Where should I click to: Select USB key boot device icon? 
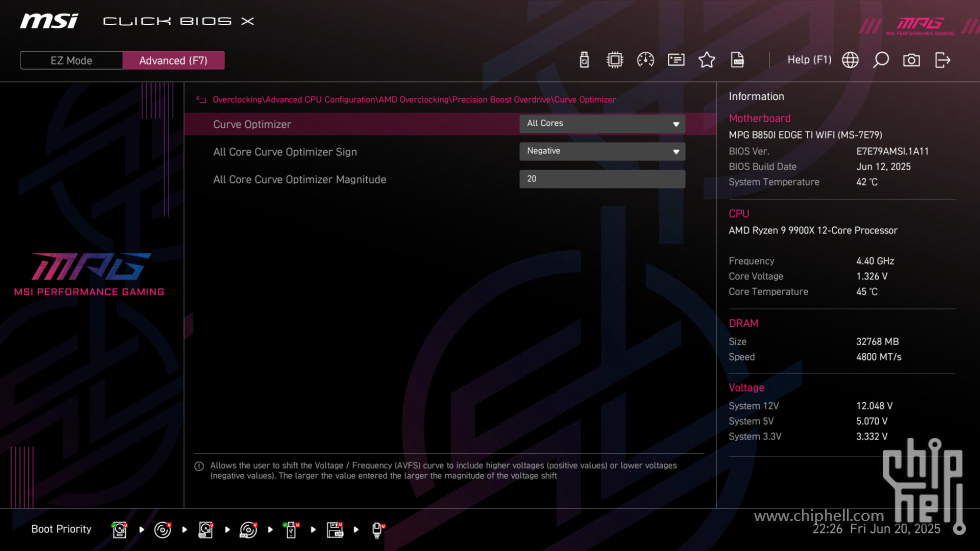click(x=291, y=530)
